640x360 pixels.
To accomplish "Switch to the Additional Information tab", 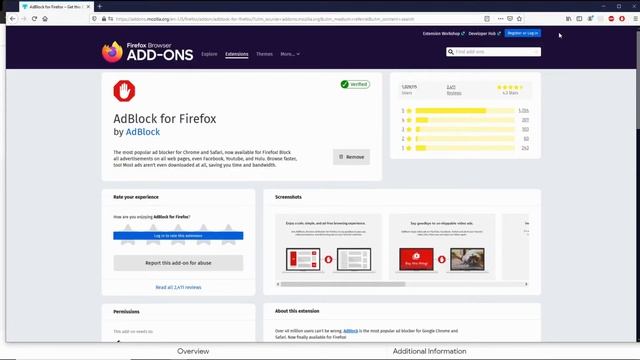I will click(x=429, y=351).
